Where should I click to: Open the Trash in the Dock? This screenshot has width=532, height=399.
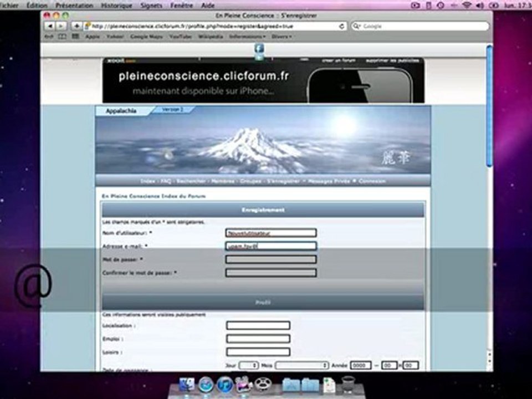348,385
